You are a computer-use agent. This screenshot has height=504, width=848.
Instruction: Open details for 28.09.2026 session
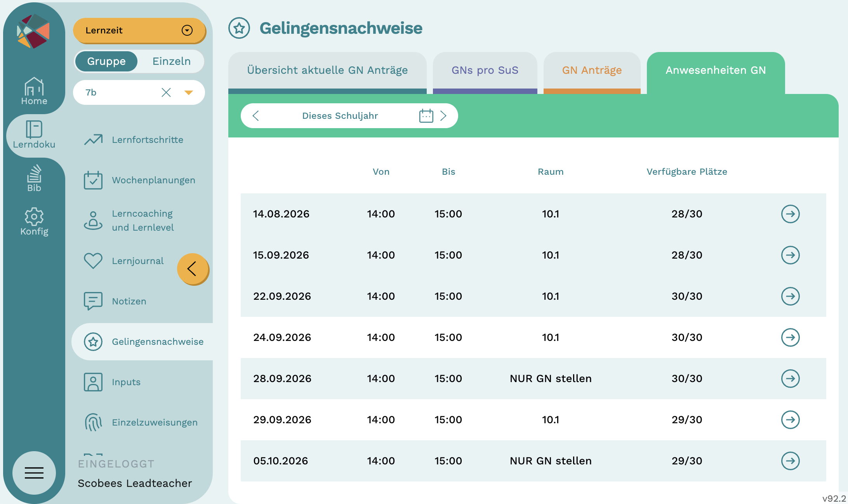point(790,379)
